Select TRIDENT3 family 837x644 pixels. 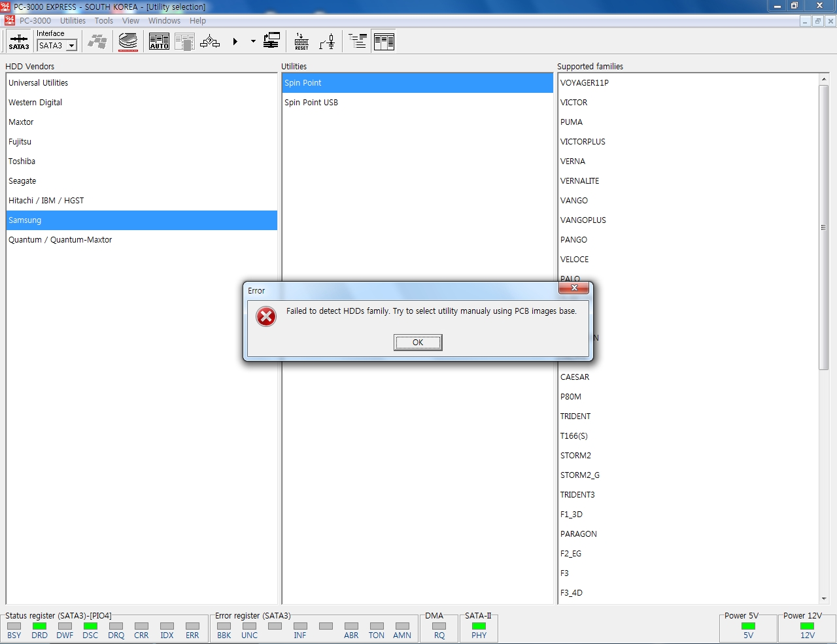point(688,495)
